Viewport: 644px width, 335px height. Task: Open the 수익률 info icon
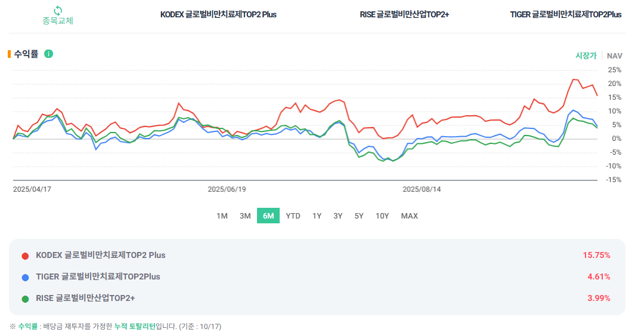48,54
